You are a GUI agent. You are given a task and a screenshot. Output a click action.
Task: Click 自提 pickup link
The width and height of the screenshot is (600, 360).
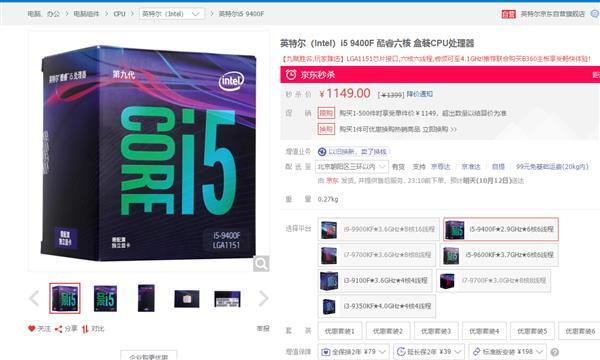click(498, 167)
